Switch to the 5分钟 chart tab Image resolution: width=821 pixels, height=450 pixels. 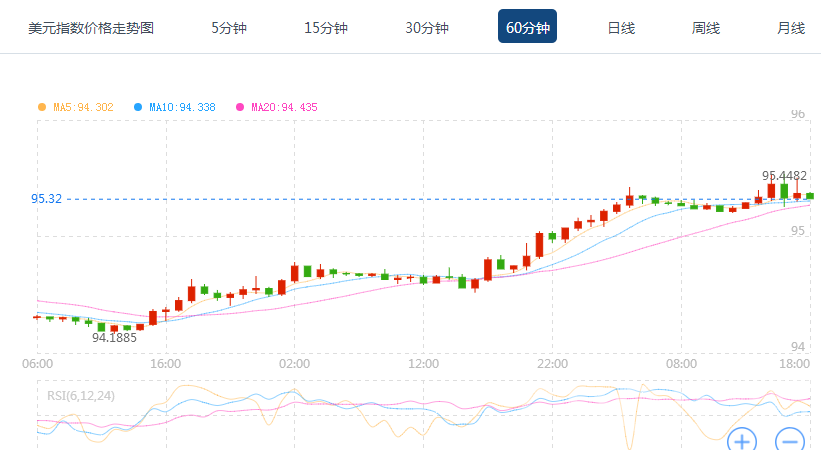point(228,27)
